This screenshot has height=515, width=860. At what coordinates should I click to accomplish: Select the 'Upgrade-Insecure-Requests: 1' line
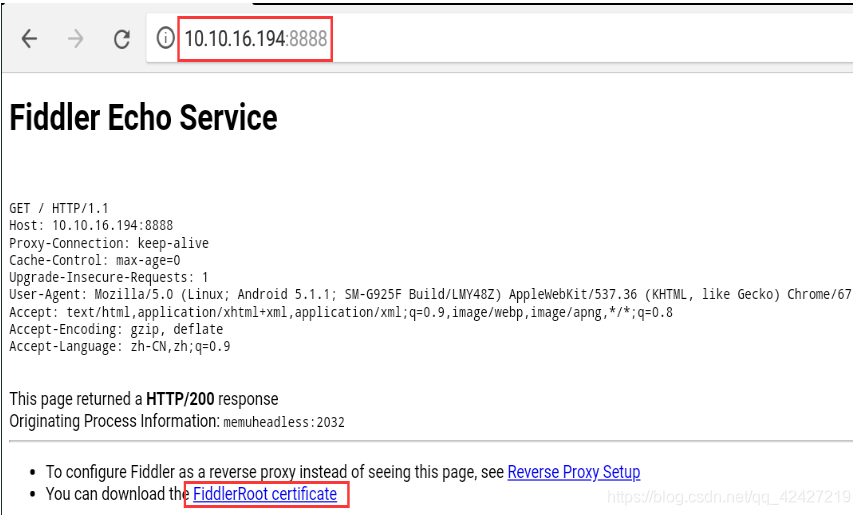click(x=109, y=277)
